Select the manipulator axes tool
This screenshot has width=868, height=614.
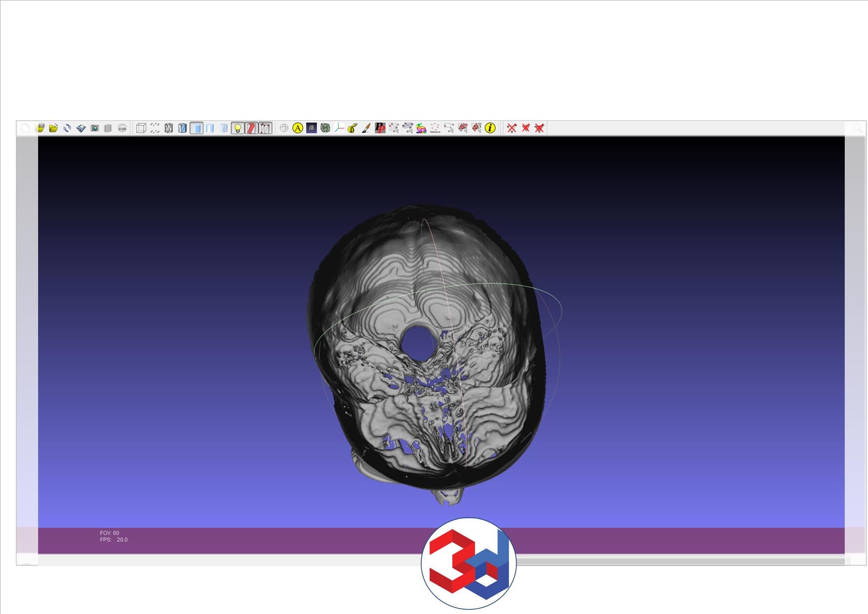pyautogui.click(x=339, y=128)
